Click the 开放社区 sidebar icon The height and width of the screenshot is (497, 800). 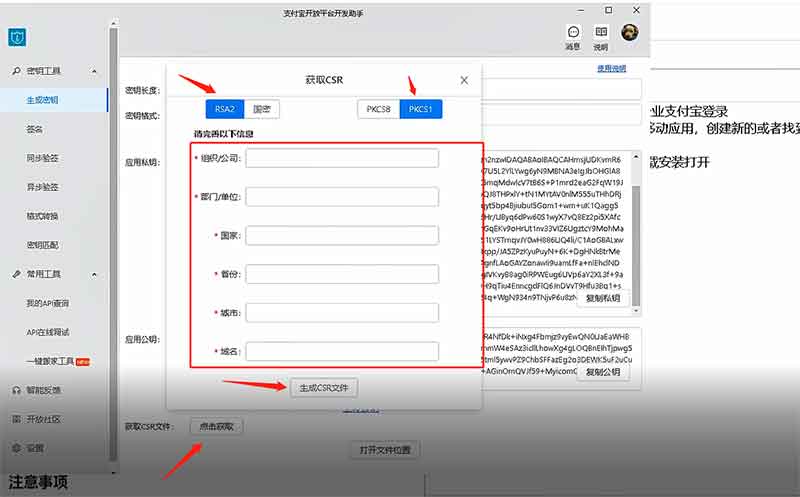coord(16,419)
